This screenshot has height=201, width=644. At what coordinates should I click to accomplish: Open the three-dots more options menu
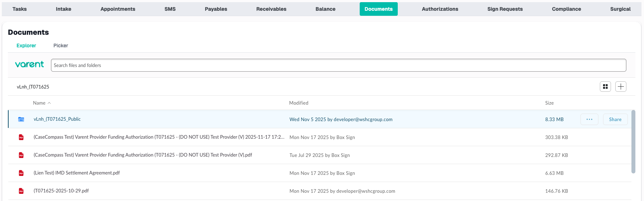589,119
